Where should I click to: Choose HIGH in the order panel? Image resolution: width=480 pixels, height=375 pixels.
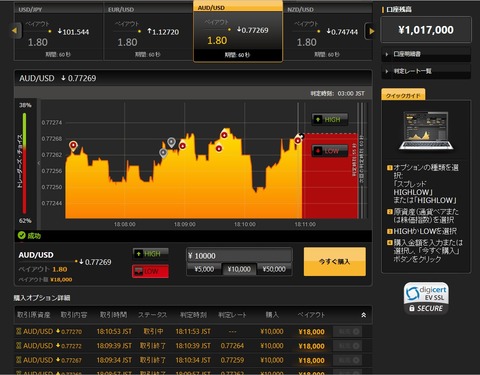[151, 254]
